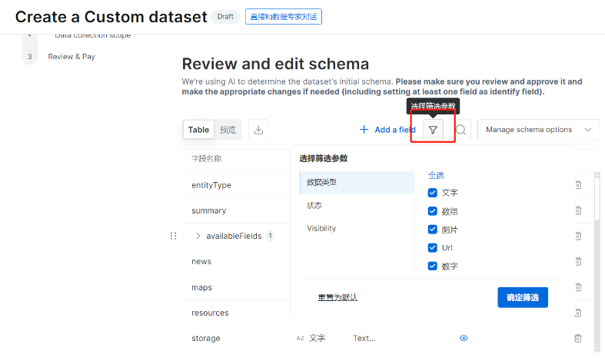Click the summary field name
605x364 pixels.
tap(209, 210)
